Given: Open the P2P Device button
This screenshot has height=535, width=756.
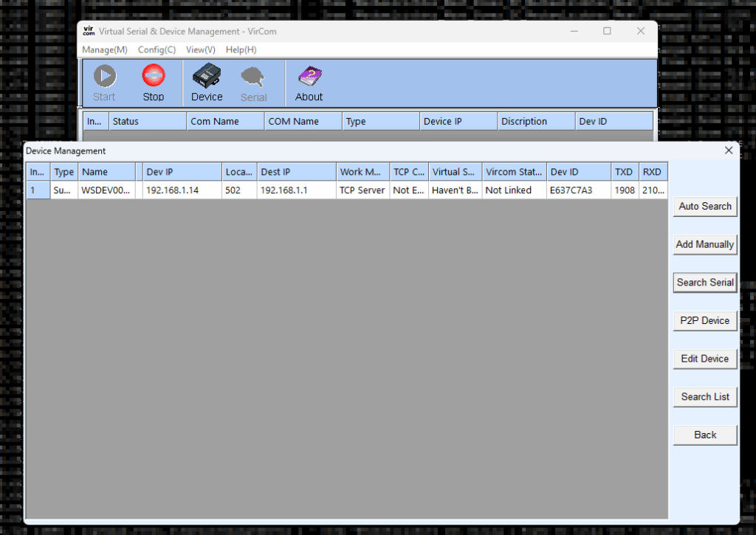Looking at the screenshot, I should (705, 320).
